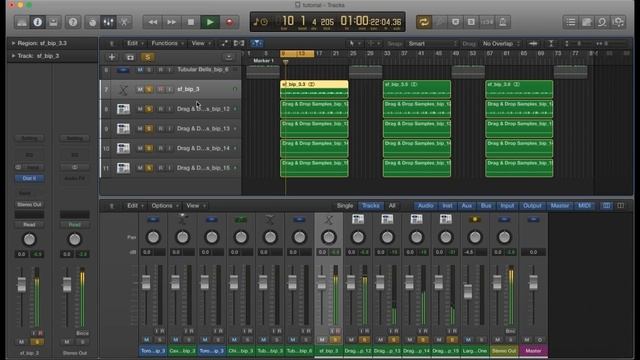Open the Toolbar button next to Inspector
640x360 pixels.
tap(53, 22)
